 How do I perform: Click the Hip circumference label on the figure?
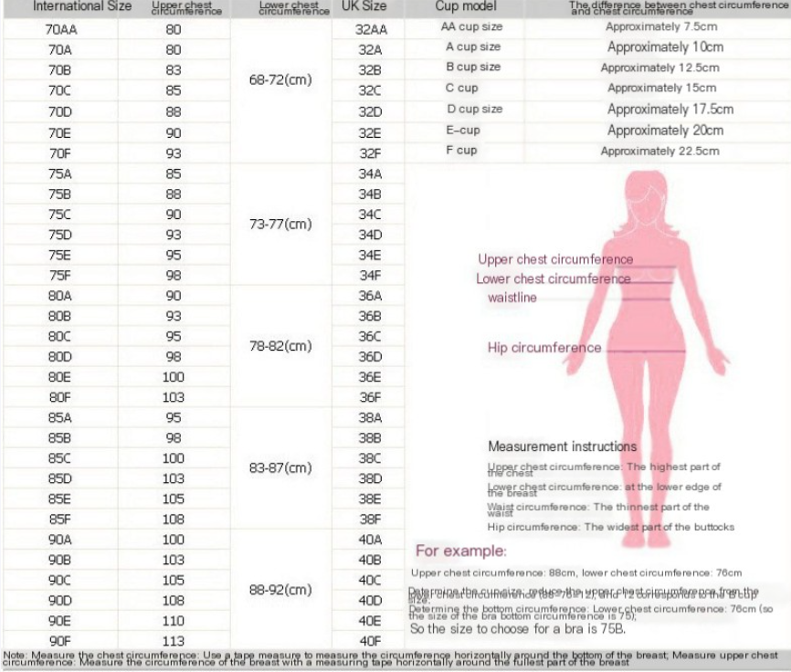click(x=544, y=348)
